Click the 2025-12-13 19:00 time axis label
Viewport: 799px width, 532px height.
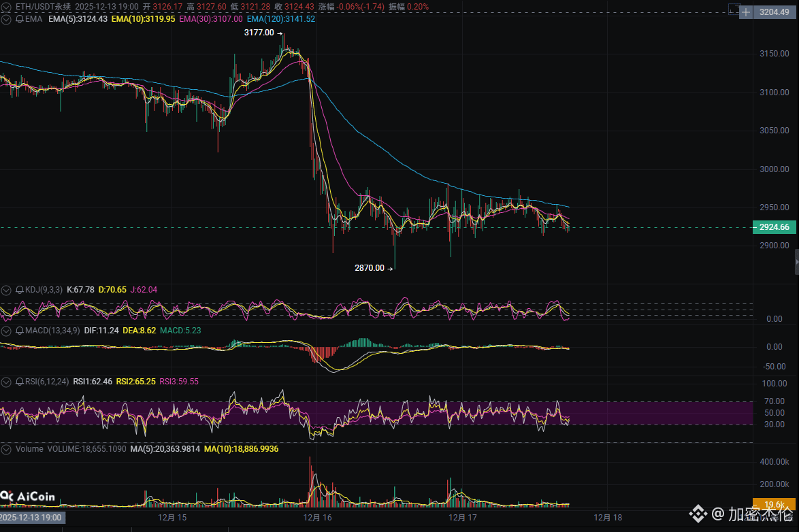(32, 518)
